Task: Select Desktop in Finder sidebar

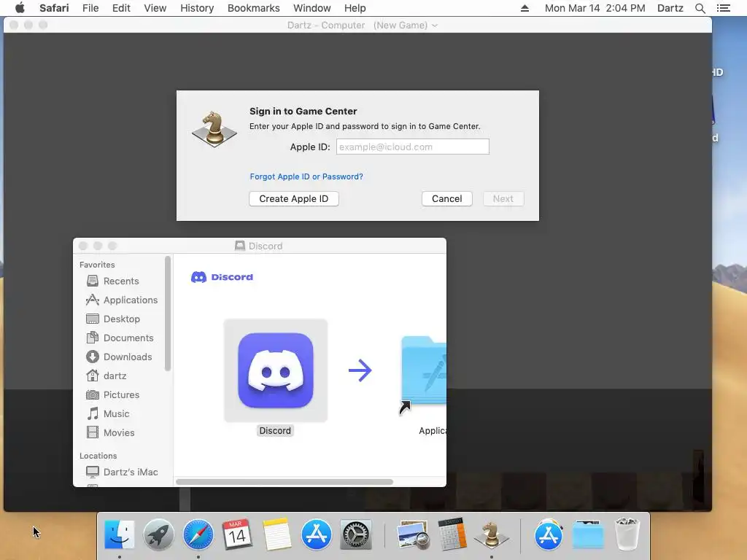Action: pos(113,319)
